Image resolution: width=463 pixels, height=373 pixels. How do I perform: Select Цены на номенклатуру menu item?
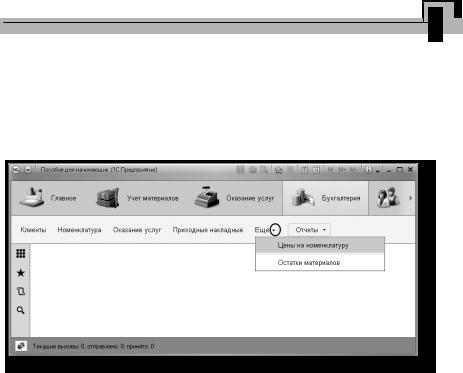[320, 245]
